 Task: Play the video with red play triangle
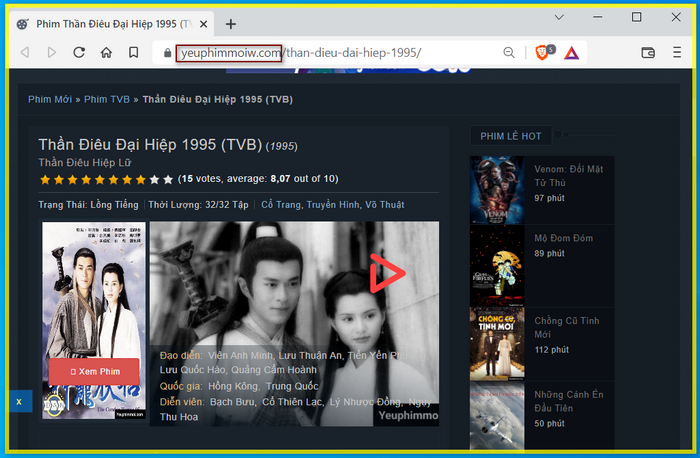pyautogui.click(x=387, y=274)
